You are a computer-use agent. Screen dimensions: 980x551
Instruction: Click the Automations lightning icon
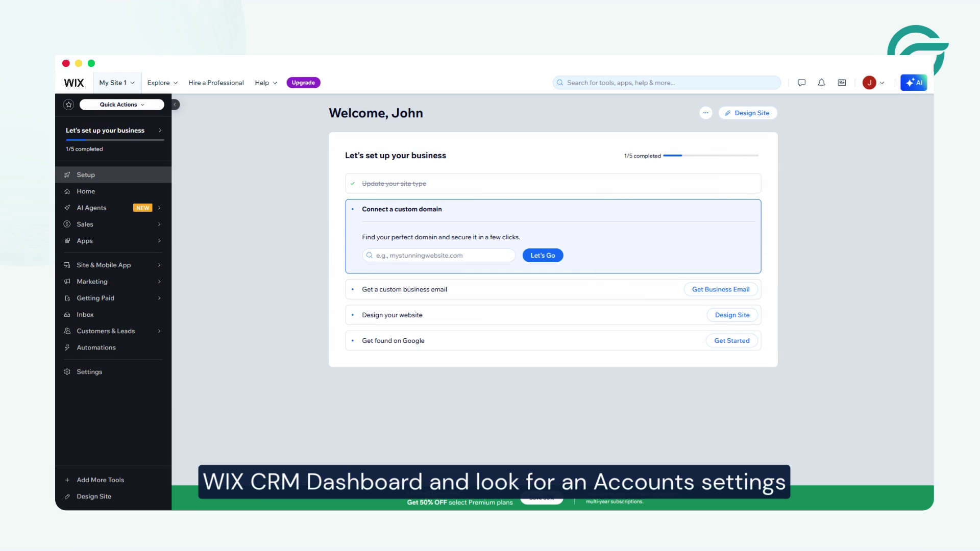(67, 347)
